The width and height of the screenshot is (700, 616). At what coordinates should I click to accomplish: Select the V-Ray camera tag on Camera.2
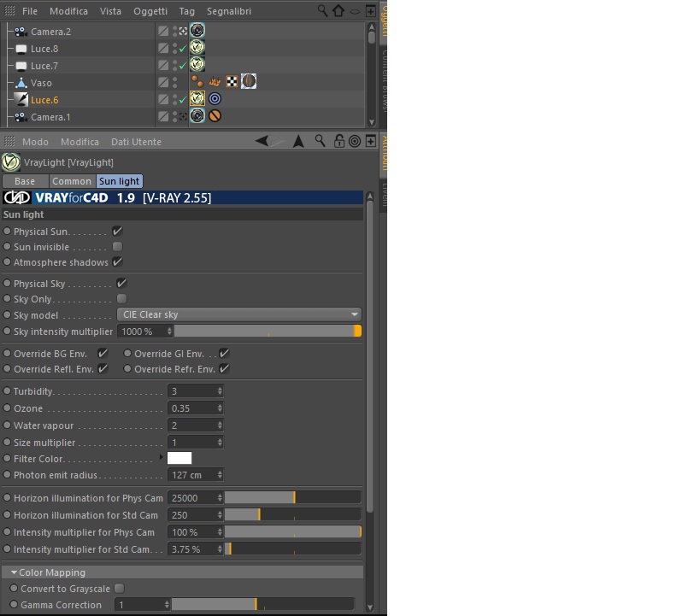197,31
